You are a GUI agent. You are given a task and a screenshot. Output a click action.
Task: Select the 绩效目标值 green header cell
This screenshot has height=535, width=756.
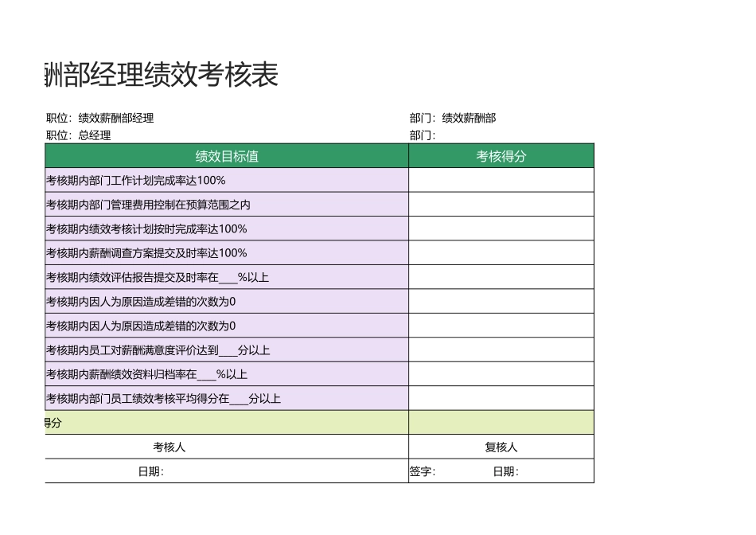pyautogui.click(x=225, y=156)
